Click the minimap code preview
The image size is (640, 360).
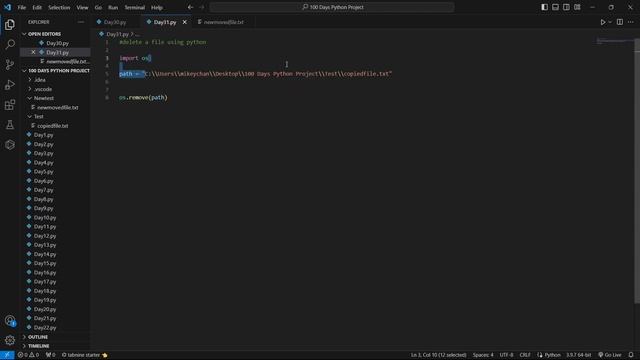pyautogui.click(x=615, y=41)
